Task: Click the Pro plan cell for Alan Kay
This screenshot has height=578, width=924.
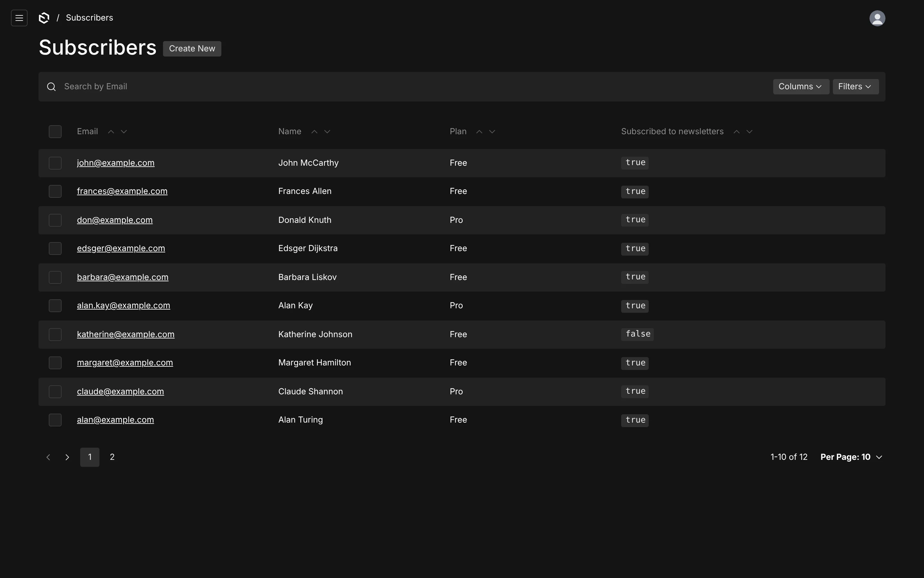Action: (456, 305)
